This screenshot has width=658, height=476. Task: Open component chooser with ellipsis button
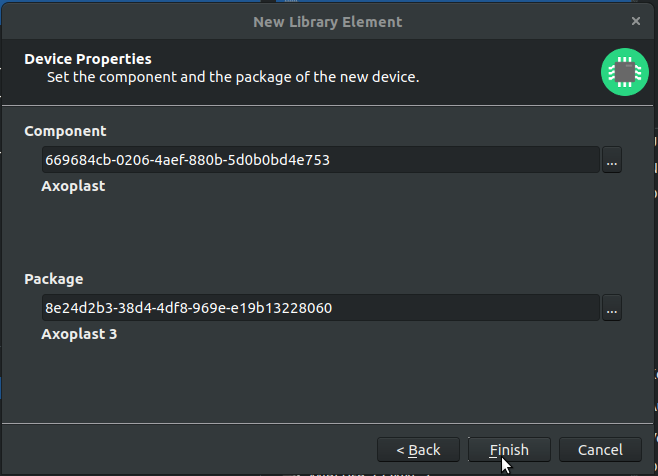click(612, 160)
